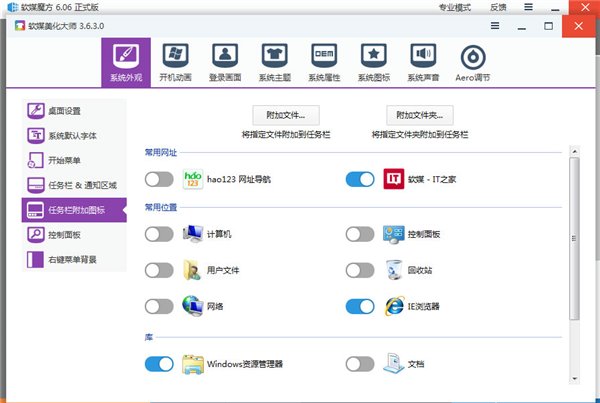Click the 附加文件... button

tap(286, 115)
